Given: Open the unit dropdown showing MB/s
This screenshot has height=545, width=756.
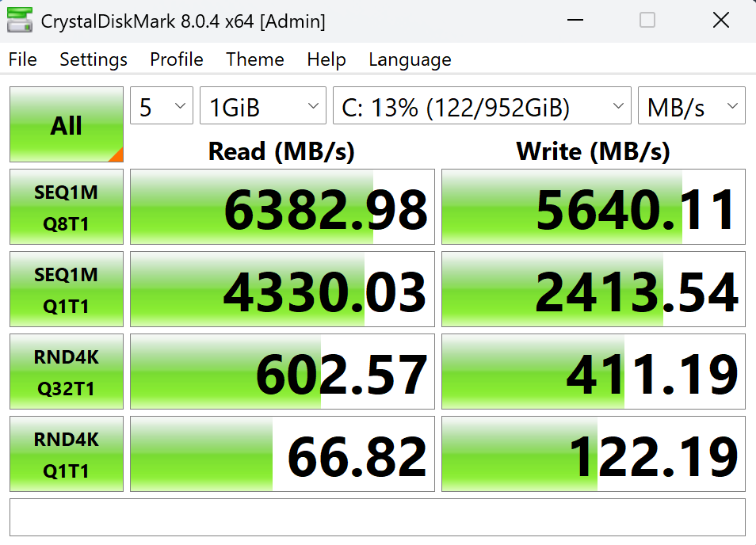Looking at the screenshot, I should click(691, 105).
